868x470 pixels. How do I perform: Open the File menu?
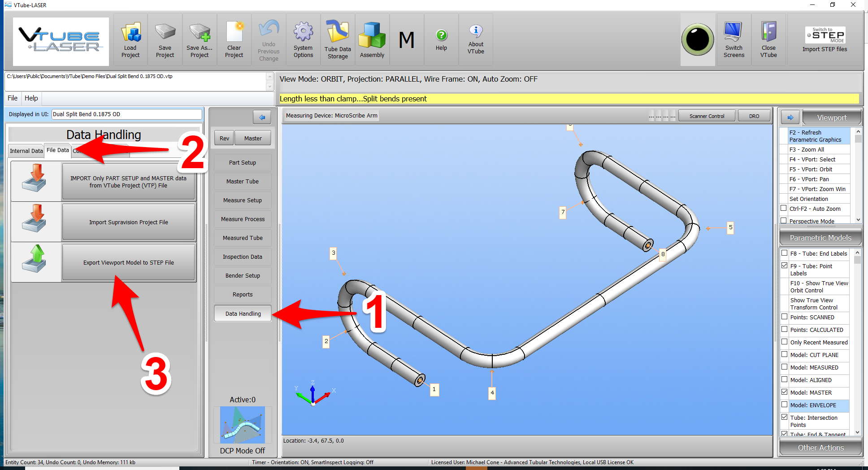13,98
